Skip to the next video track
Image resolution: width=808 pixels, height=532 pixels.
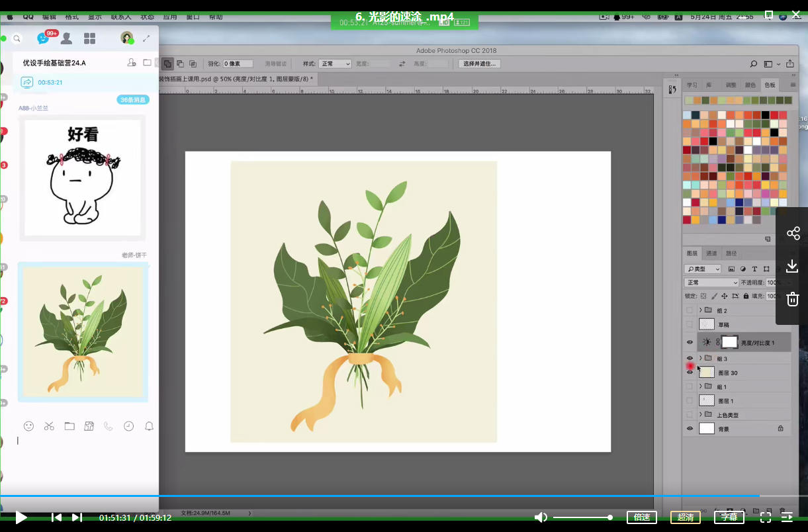[77, 517]
